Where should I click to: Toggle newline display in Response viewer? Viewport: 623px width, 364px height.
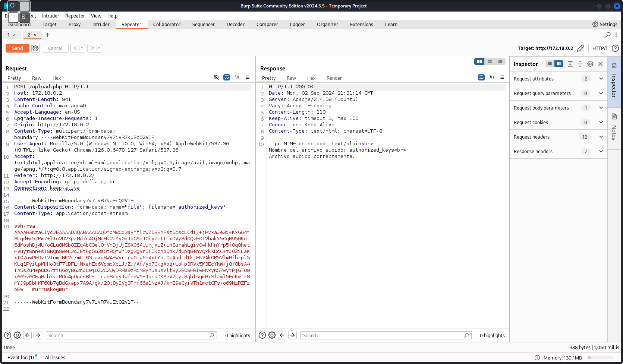coord(492,77)
